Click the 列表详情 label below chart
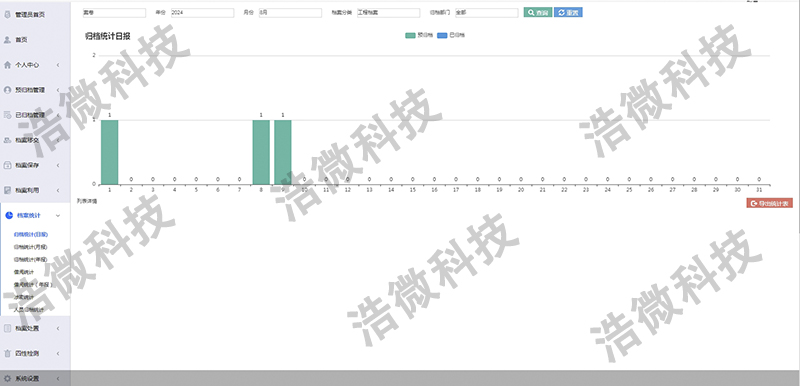The width and height of the screenshot is (800, 386). 87,201
